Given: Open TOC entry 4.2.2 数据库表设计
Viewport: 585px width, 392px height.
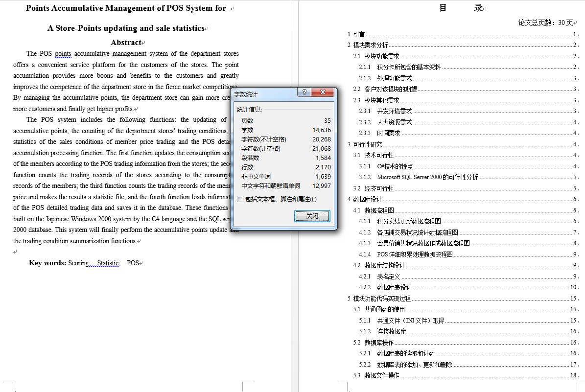Looking at the screenshot, I should point(468,287).
